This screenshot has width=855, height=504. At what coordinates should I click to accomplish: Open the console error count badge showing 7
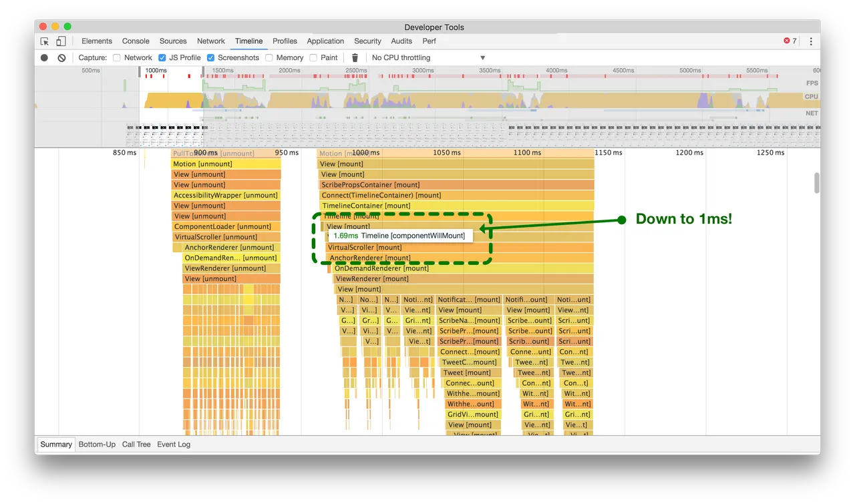(x=790, y=41)
